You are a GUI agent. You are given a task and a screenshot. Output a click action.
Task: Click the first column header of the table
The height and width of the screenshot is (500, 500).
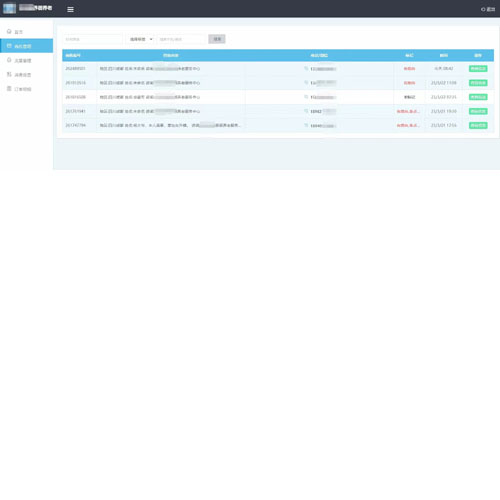point(73,55)
